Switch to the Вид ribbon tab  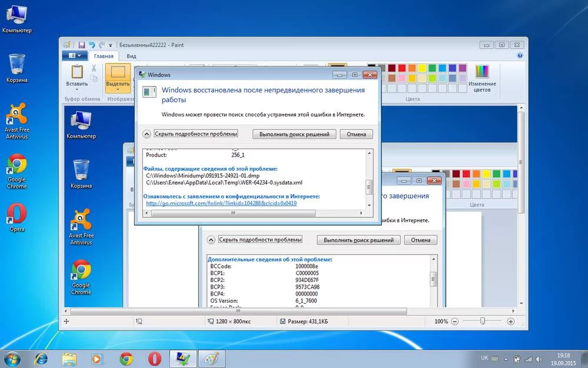coord(132,56)
